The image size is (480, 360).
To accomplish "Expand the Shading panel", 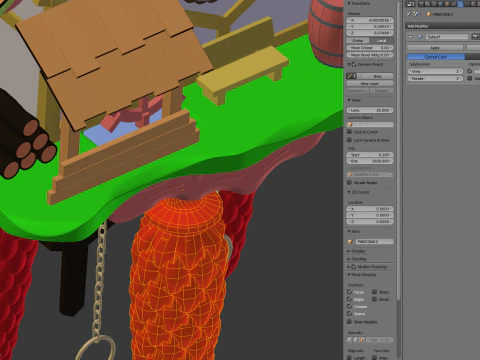I will click(349, 259).
